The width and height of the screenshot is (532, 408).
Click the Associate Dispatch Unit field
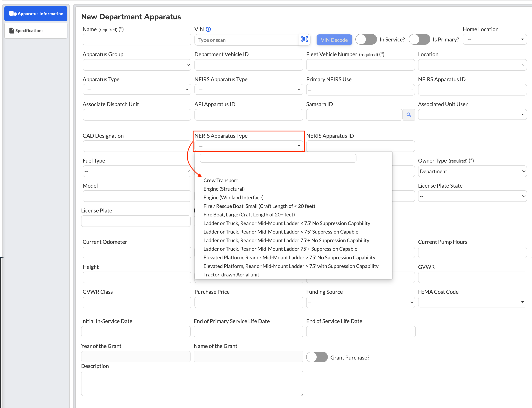point(137,115)
